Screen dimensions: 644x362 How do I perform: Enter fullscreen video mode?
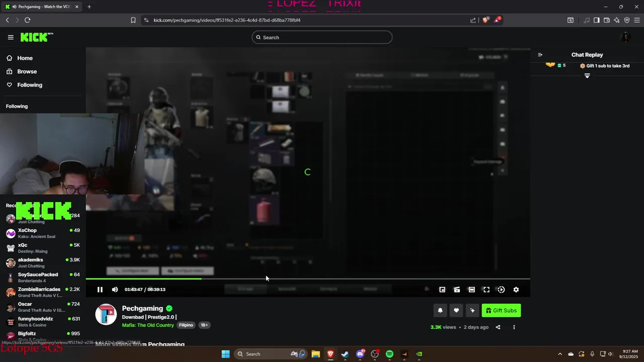pyautogui.click(x=487, y=290)
